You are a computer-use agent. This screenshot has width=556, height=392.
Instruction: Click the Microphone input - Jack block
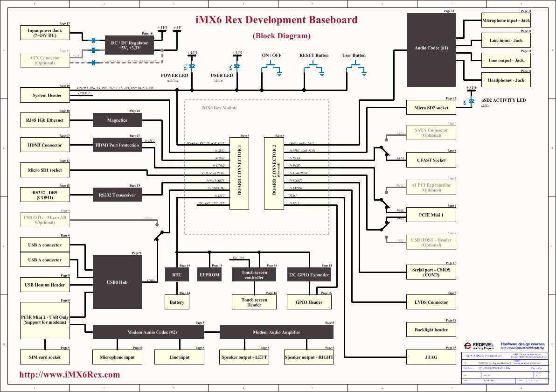[506, 20]
